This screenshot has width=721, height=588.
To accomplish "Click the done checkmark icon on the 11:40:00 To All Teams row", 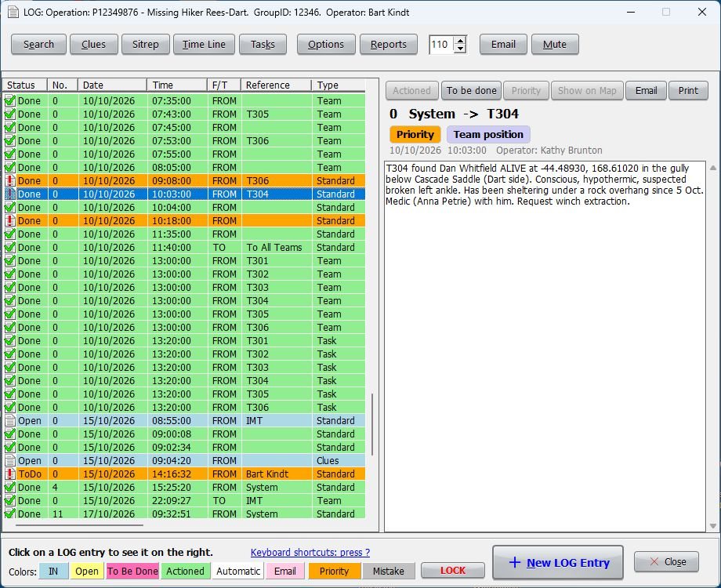I will 9,248.
